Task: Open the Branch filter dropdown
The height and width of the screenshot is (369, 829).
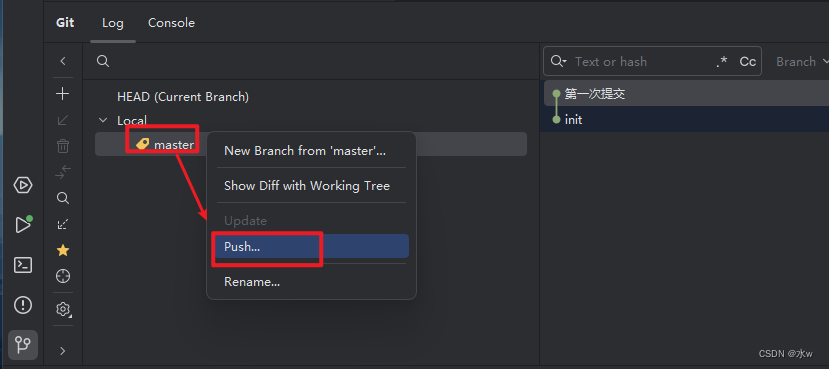Action: (802, 62)
